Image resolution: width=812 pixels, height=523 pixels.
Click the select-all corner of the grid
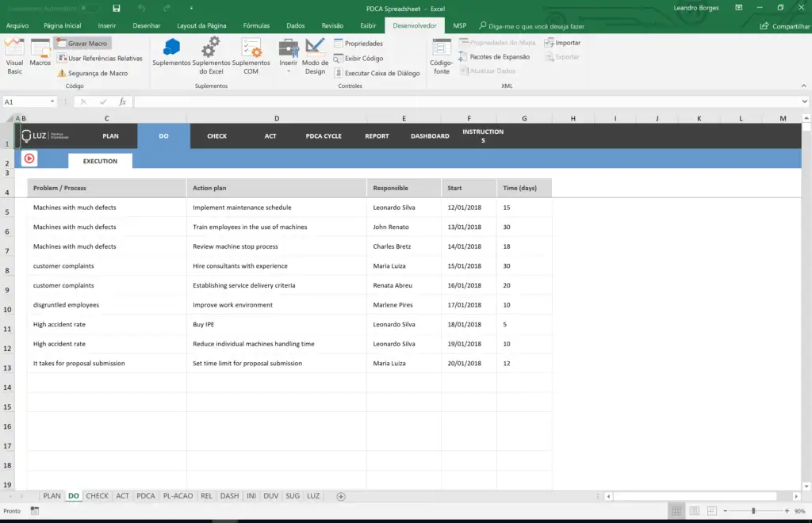[10, 118]
